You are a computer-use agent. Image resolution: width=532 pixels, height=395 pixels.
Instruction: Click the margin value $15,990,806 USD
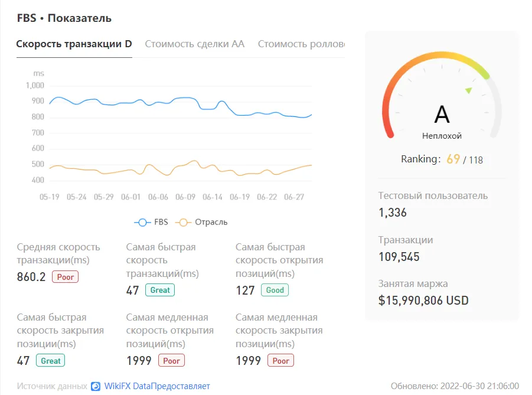click(423, 301)
